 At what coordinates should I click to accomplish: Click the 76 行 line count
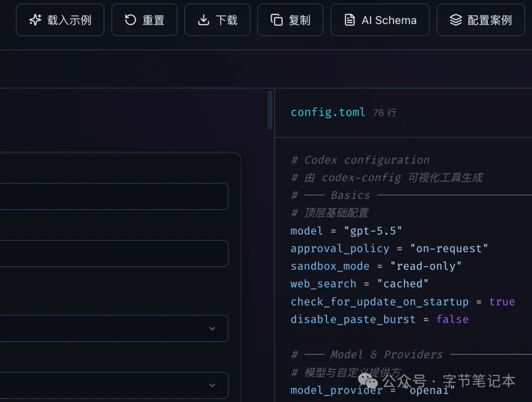(384, 113)
